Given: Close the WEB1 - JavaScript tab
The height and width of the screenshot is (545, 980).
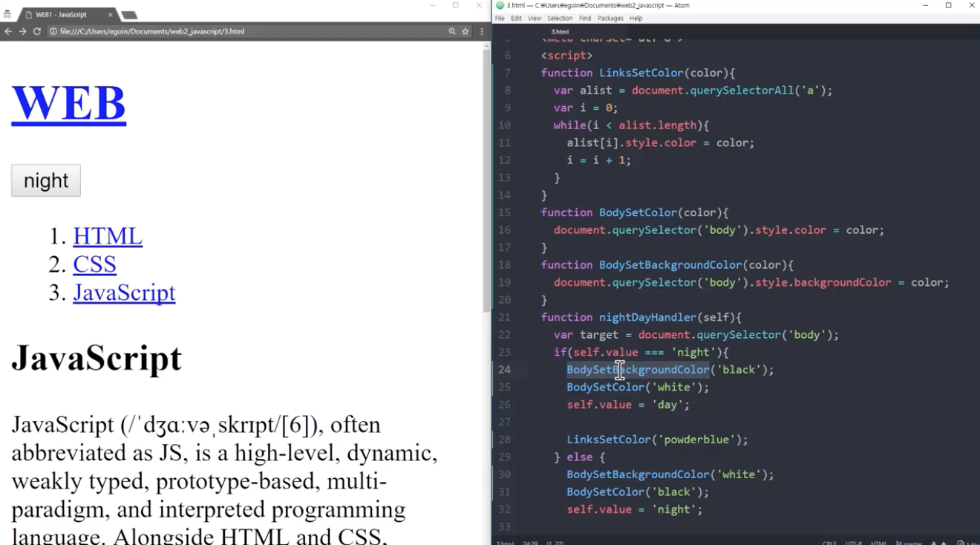Looking at the screenshot, I should point(110,15).
